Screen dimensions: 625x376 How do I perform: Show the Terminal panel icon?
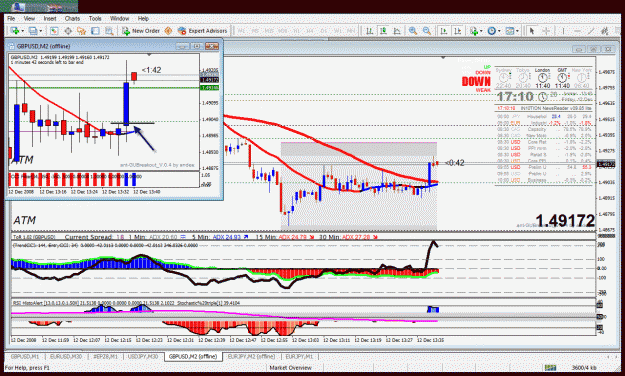(x=95, y=31)
